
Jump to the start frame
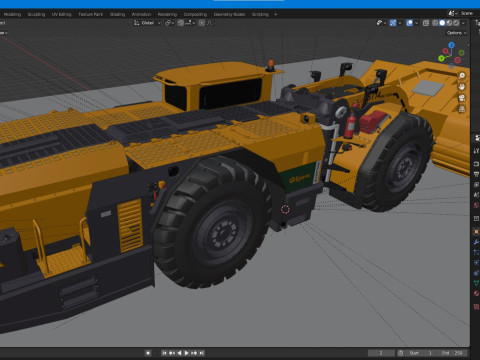click(x=164, y=353)
